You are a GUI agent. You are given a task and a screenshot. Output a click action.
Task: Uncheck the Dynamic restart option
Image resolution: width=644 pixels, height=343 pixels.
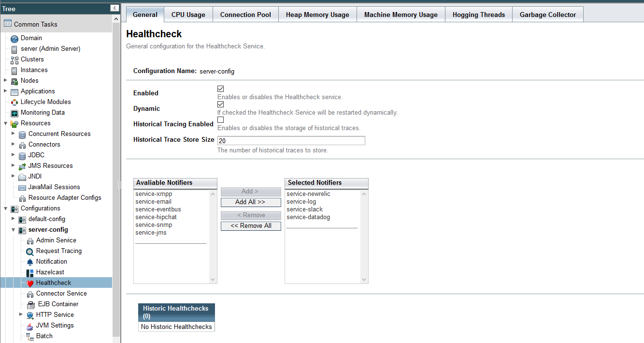(x=220, y=104)
